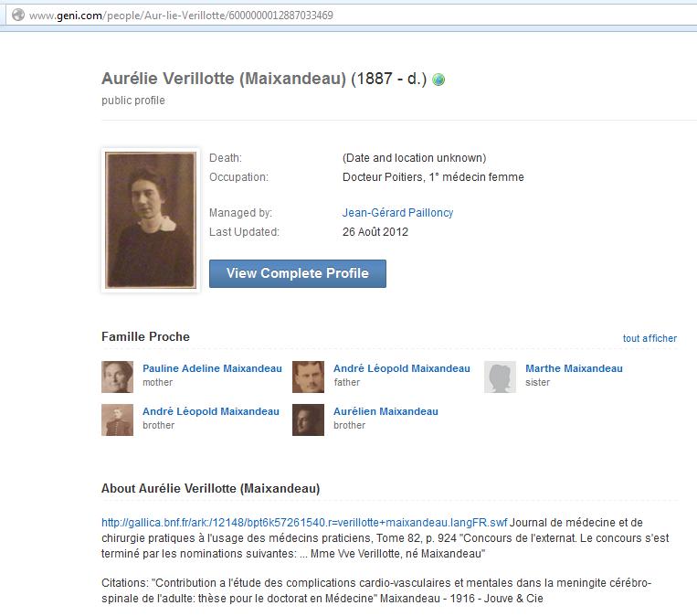Viewport: 697px width, 616px height.
Task: Click the tout afficher link
Action: 649,338
